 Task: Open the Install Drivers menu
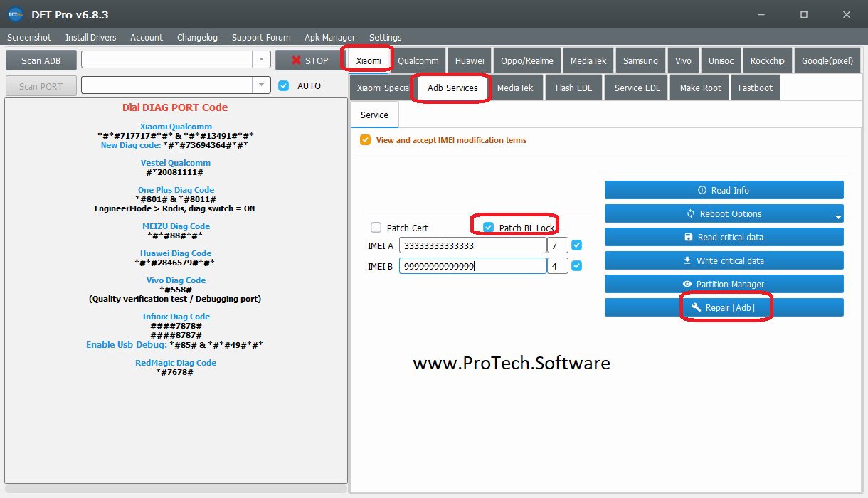[x=91, y=37]
